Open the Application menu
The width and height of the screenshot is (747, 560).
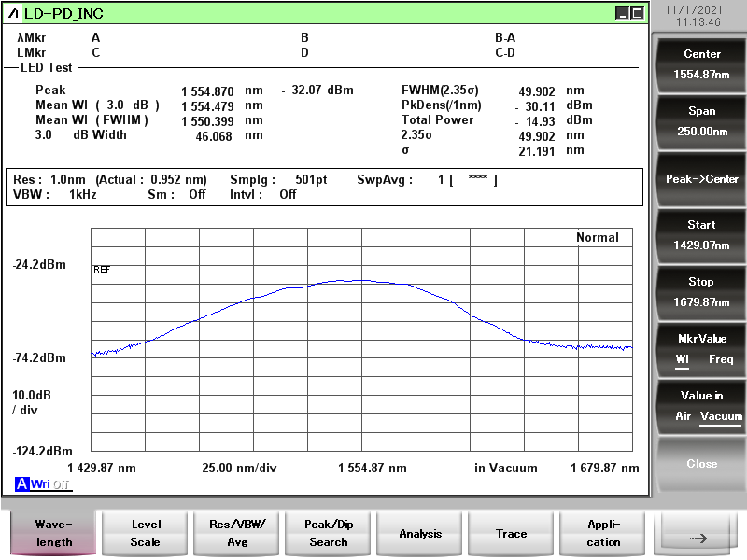pyautogui.click(x=602, y=533)
